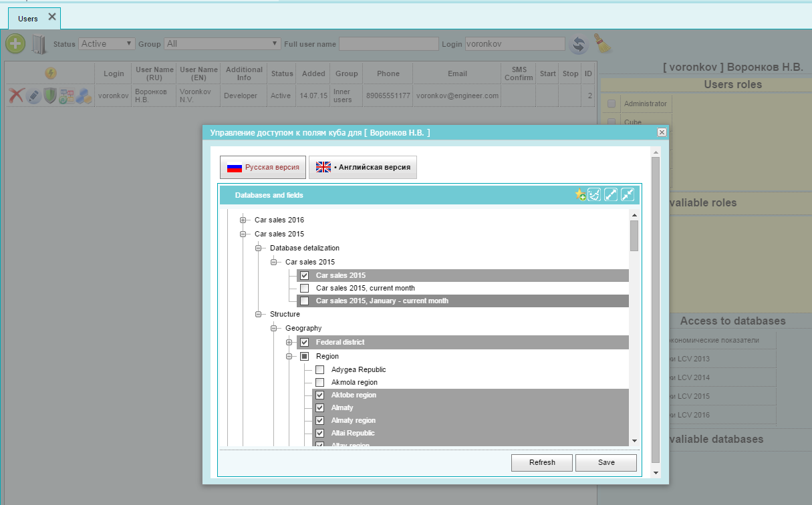Screen dimensions: 812x505
Task: Click the 'Akmola region' tree label
Action: point(354,382)
